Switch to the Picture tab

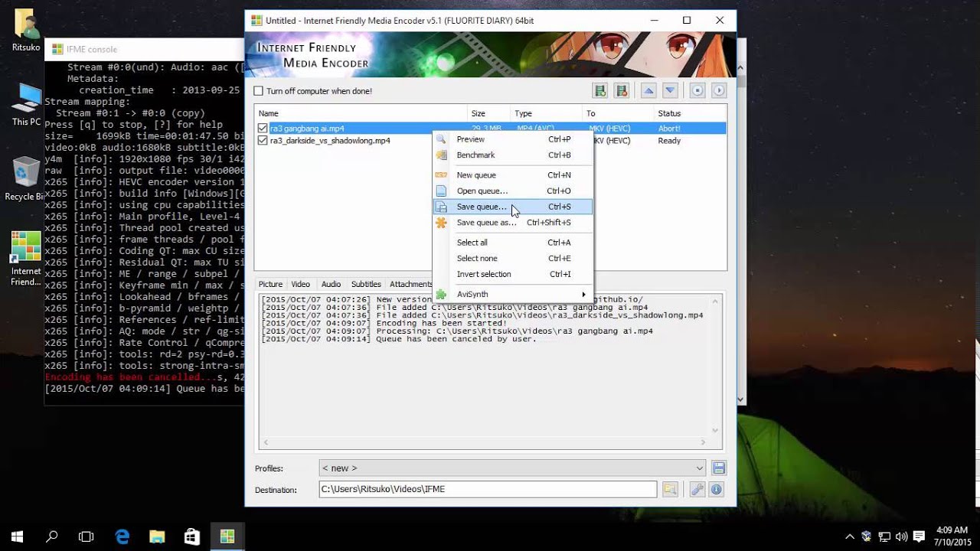[270, 284]
